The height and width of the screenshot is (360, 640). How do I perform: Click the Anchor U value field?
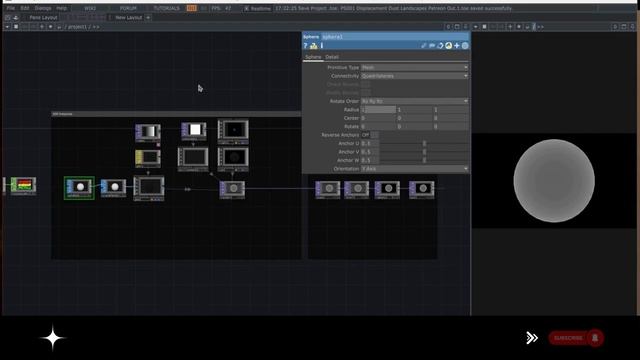click(x=370, y=143)
